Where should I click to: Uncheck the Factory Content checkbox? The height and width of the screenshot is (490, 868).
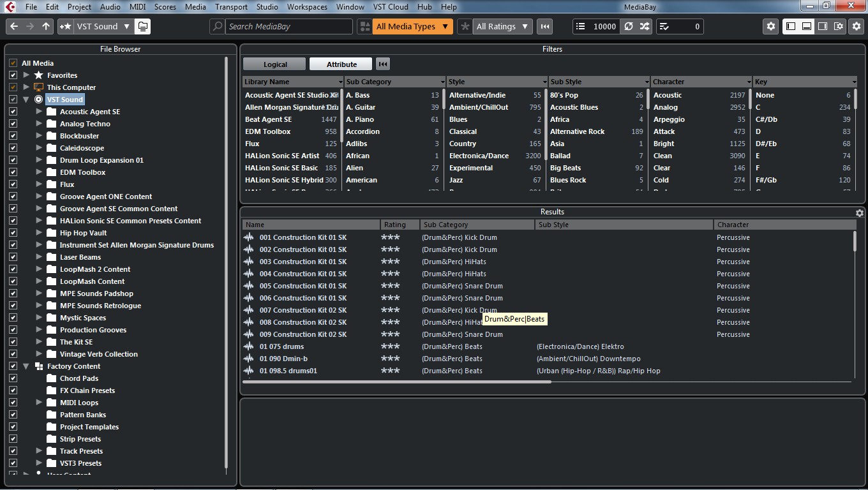13,366
